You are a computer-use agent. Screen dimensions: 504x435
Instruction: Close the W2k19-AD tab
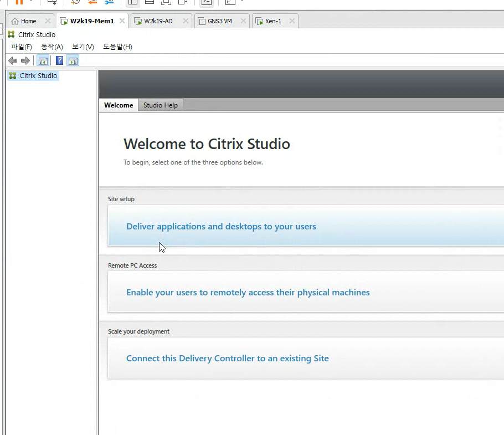pos(186,21)
